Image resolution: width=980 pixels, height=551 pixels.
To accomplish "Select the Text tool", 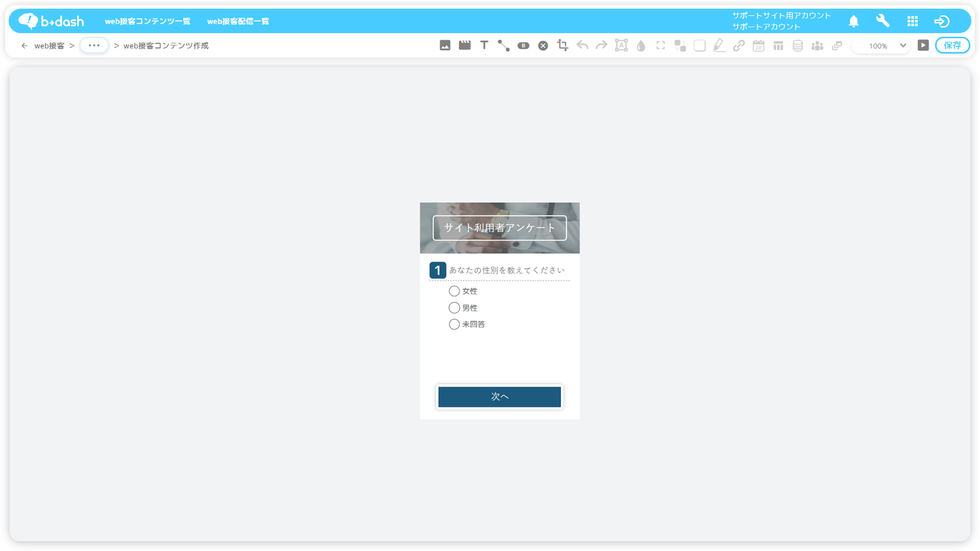I will click(484, 46).
